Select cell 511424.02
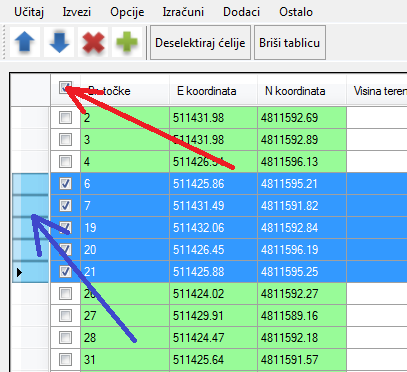407x372 pixels. tap(213, 294)
